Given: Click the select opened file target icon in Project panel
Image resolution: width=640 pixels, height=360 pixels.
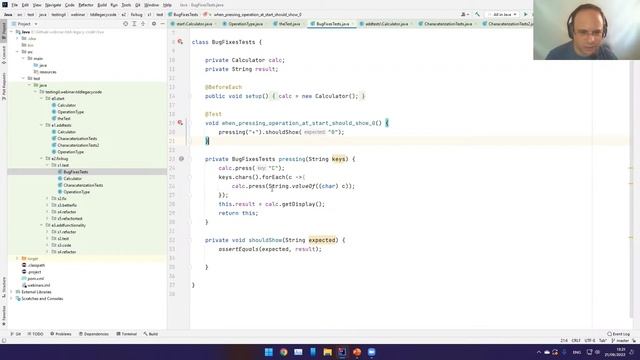Looking at the screenshot, I should coord(125,24).
